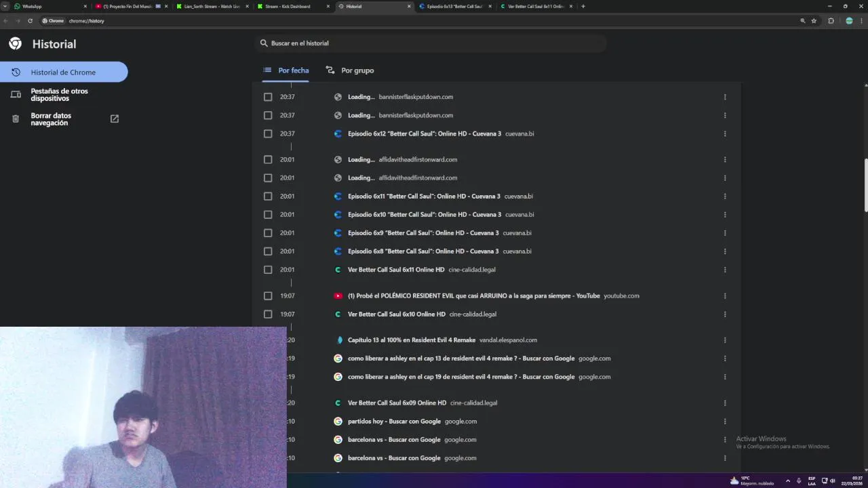Switch to the Stream - Kick Dashboard tab
Screen dimensions: 868x488
(x=293, y=6)
